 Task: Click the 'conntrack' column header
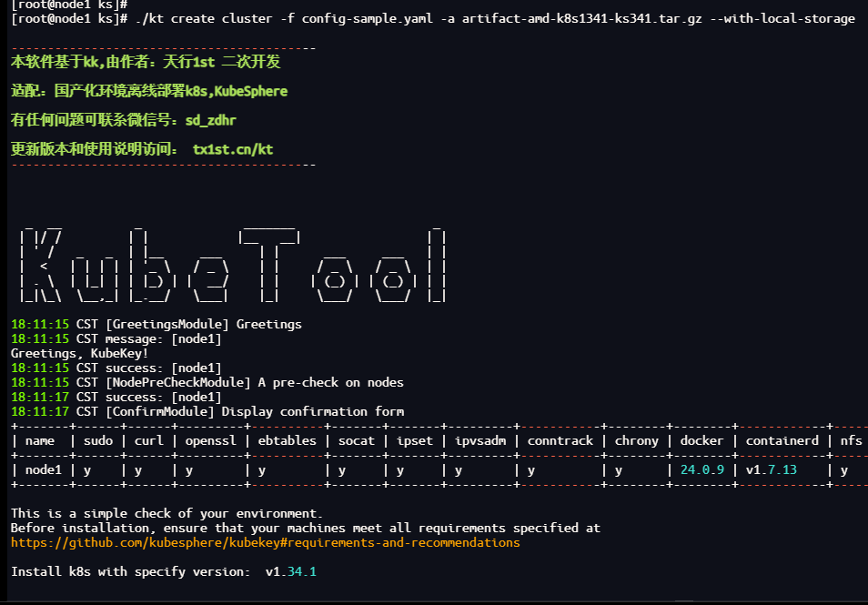560,440
